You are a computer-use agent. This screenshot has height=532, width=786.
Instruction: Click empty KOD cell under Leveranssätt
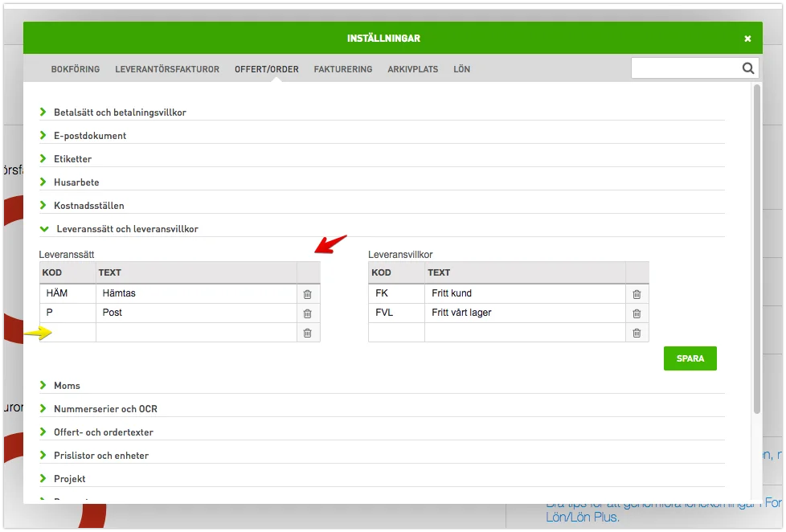tap(68, 333)
